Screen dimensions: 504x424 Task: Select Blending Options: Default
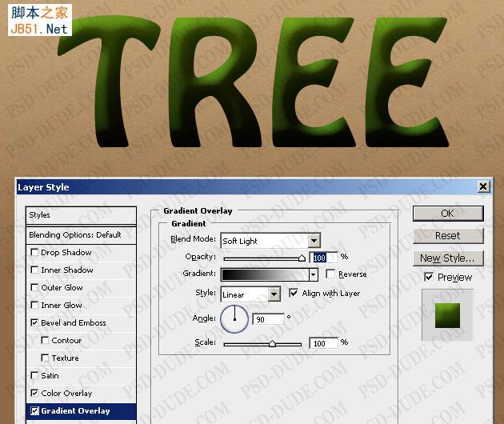pos(81,235)
